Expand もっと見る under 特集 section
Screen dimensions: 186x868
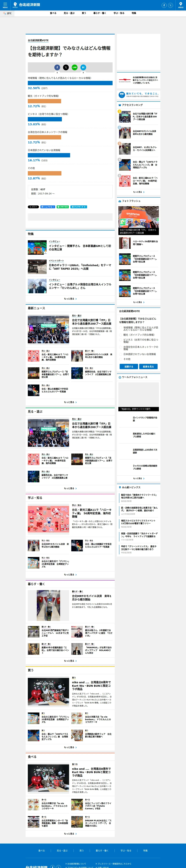point(70,299)
